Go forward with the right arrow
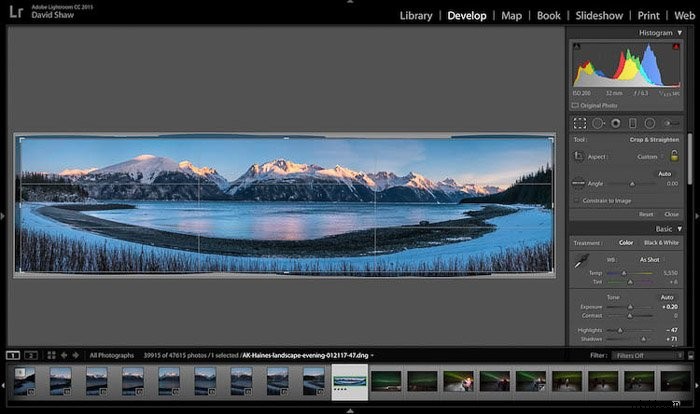Screen dimensions: 700x414 coord(75,355)
